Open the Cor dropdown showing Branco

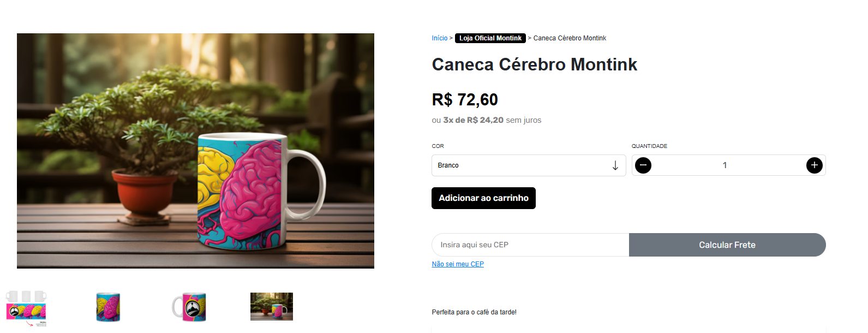coord(529,165)
